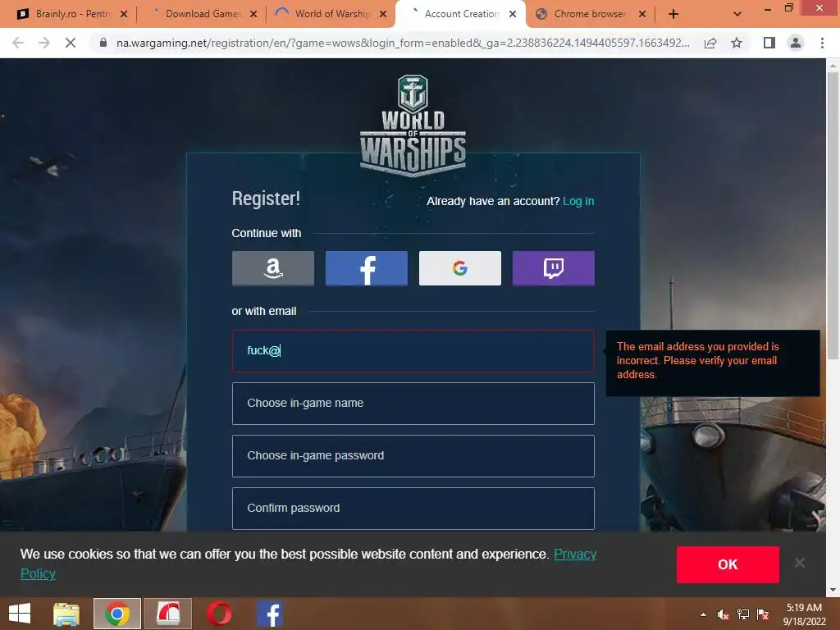Click "Already have an account?" text
This screenshot has width=840, height=630.
[493, 201]
